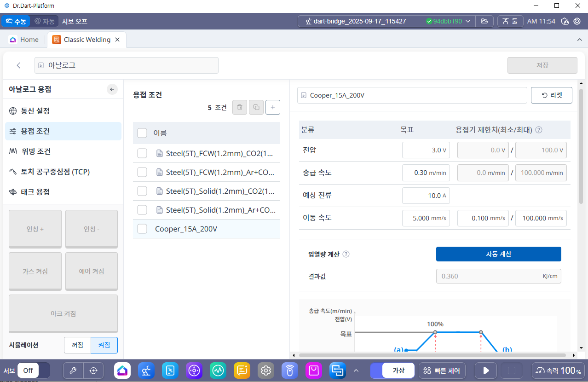Click the duplicate condition copy icon

coord(256,107)
